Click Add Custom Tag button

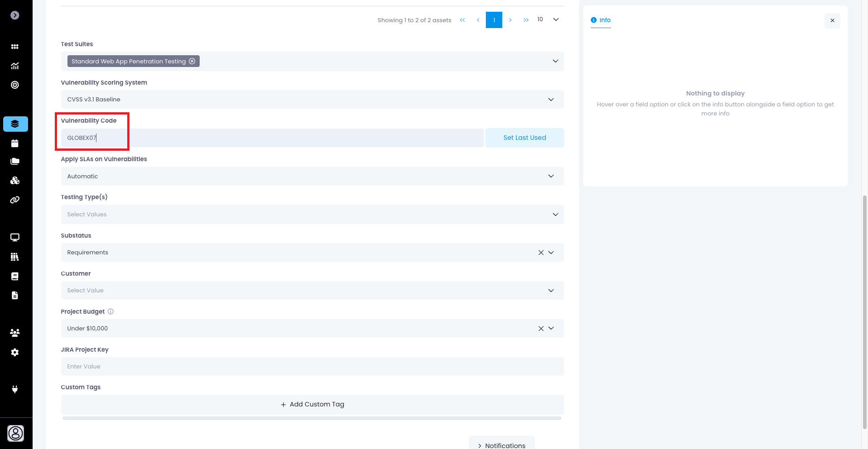click(312, 404)
